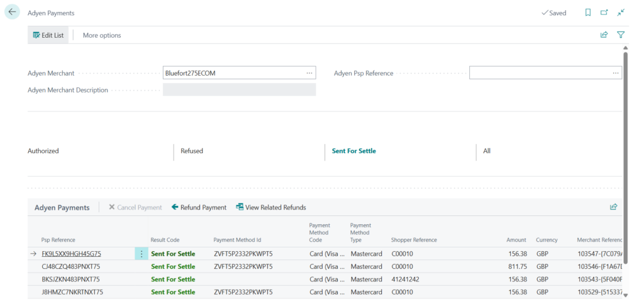Open Psp Reference FK9L5XX9HGH45G75 link
This screenshot has height=306, width=644.
coord(71,254)
